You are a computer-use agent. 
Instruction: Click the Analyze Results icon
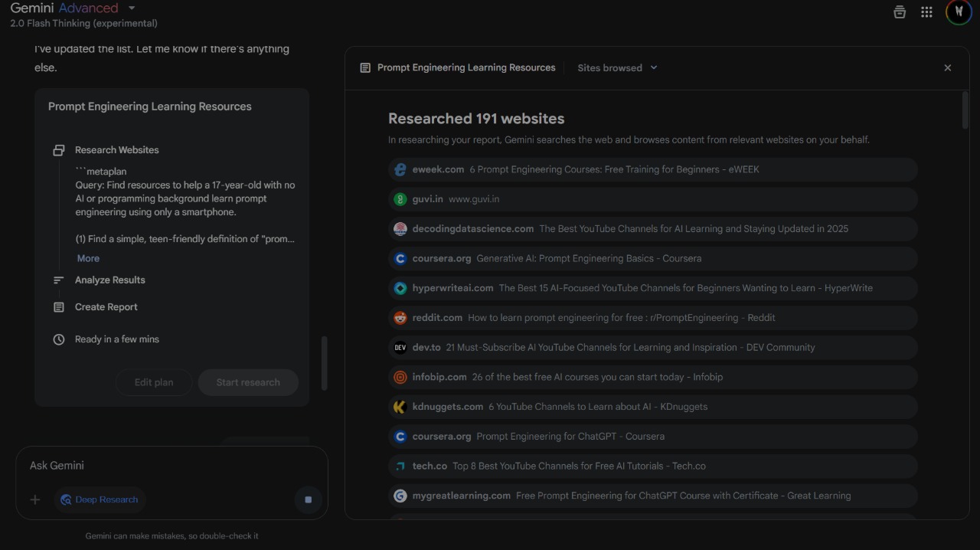coord(59,280)
